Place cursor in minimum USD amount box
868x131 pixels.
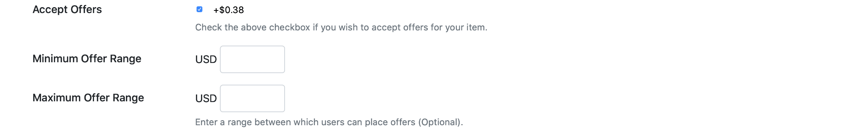[252, 59]
